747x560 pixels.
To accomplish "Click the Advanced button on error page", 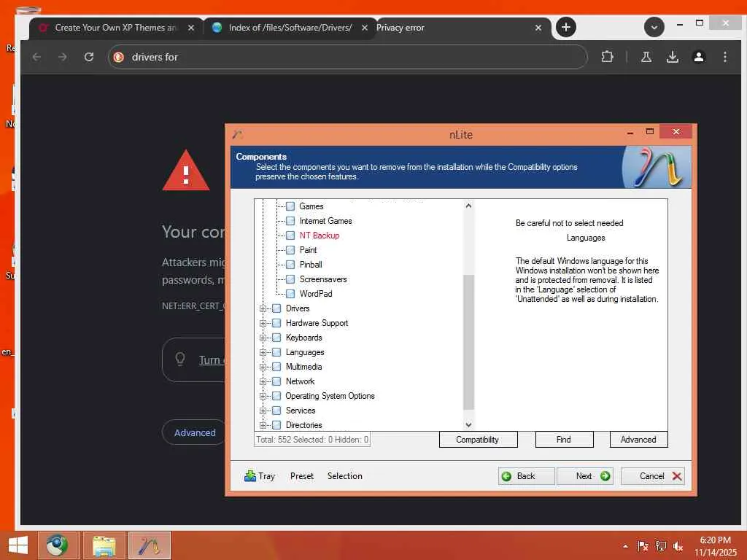I will (194, 432).
